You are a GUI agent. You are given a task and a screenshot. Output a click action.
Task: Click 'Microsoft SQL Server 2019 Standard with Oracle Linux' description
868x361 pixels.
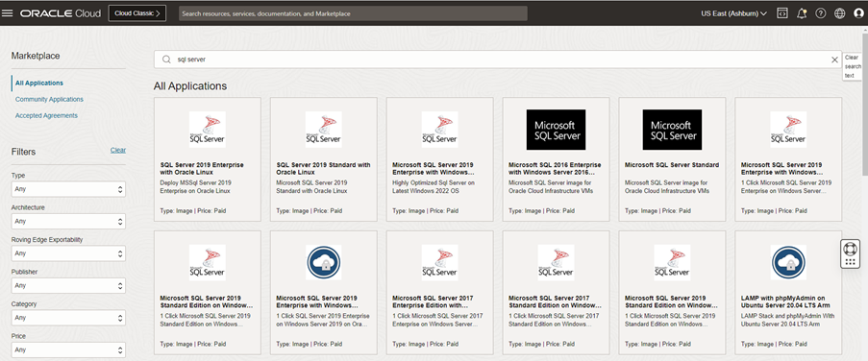click(x=311, y=186)
